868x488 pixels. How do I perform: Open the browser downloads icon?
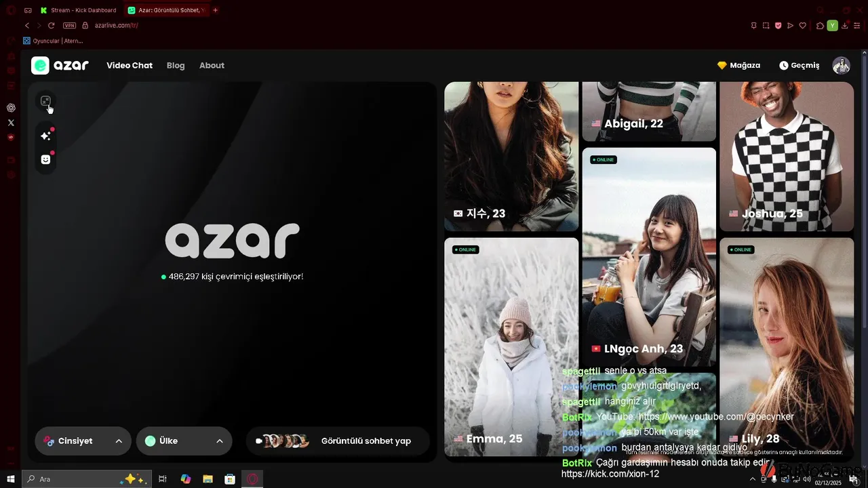845,26
